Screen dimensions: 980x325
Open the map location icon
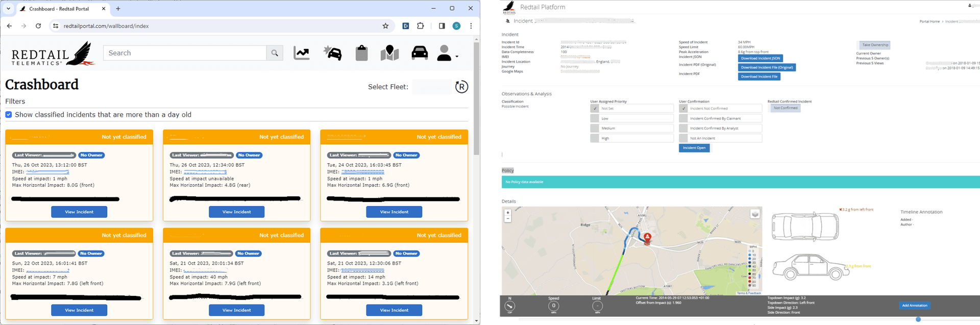[x=389, y=53]
